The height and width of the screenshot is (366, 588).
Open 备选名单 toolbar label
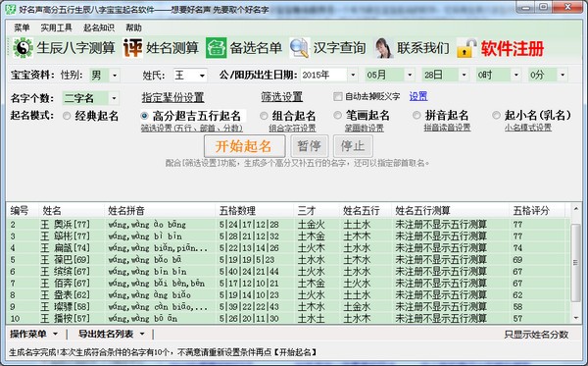tap(256, 48)
